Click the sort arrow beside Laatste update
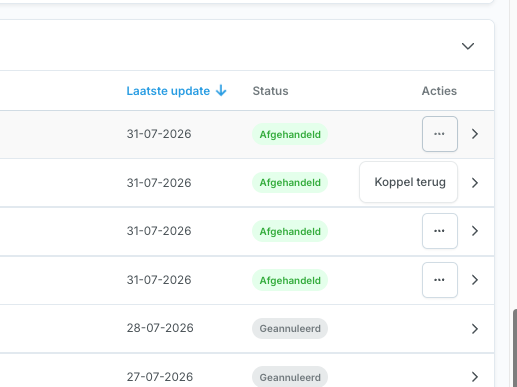Viewport: 517px width, 387px height. coord(221,91)
